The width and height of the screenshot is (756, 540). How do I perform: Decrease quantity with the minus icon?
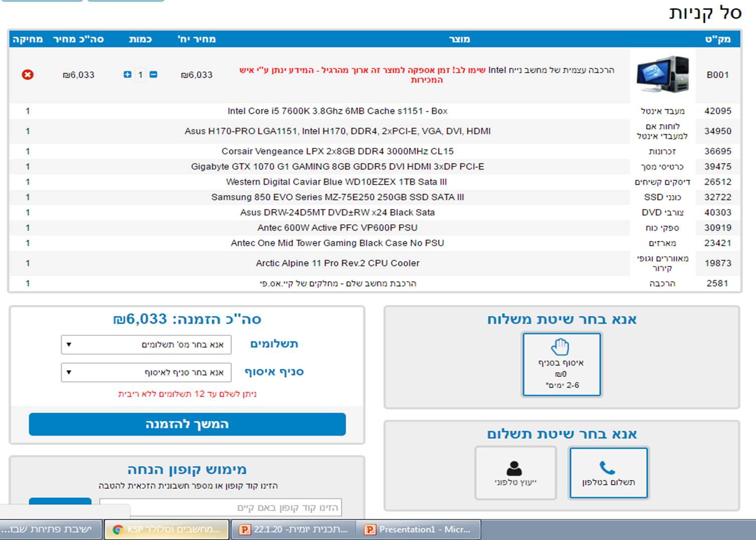pyautogui.click(x=153, y=75)
